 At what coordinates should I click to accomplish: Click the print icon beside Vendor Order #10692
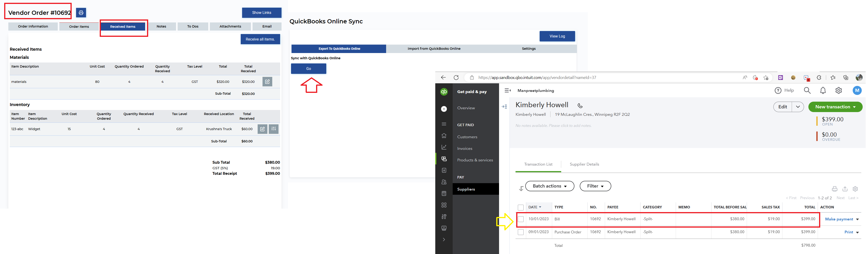81,13
